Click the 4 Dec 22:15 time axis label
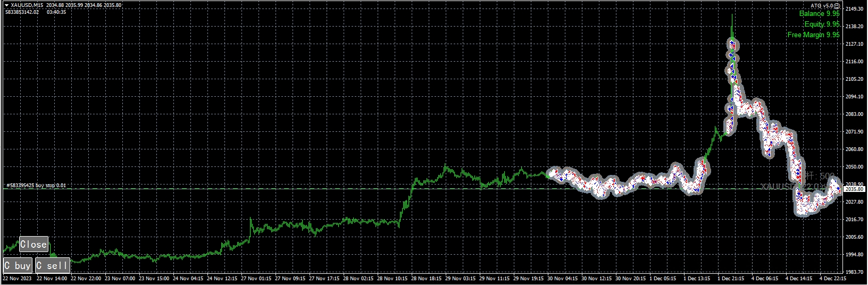This screenshot has height=285, width=868. [833, 278]
